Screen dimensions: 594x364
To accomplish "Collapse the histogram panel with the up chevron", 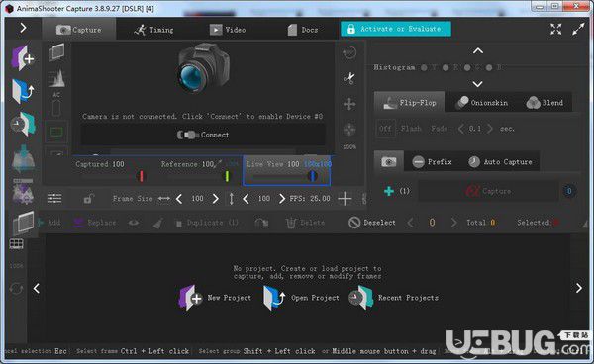I will (478, 50).
